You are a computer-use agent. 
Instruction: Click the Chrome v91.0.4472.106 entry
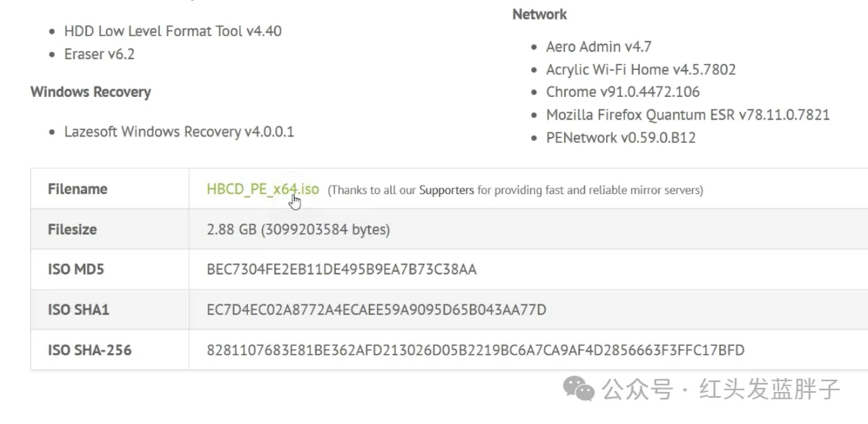tap(622, 92)
